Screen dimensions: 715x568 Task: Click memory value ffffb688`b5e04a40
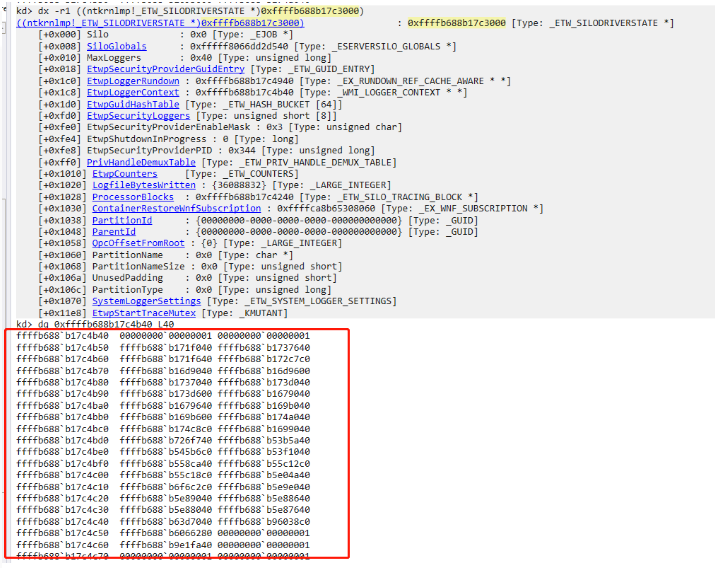(264, 475)
